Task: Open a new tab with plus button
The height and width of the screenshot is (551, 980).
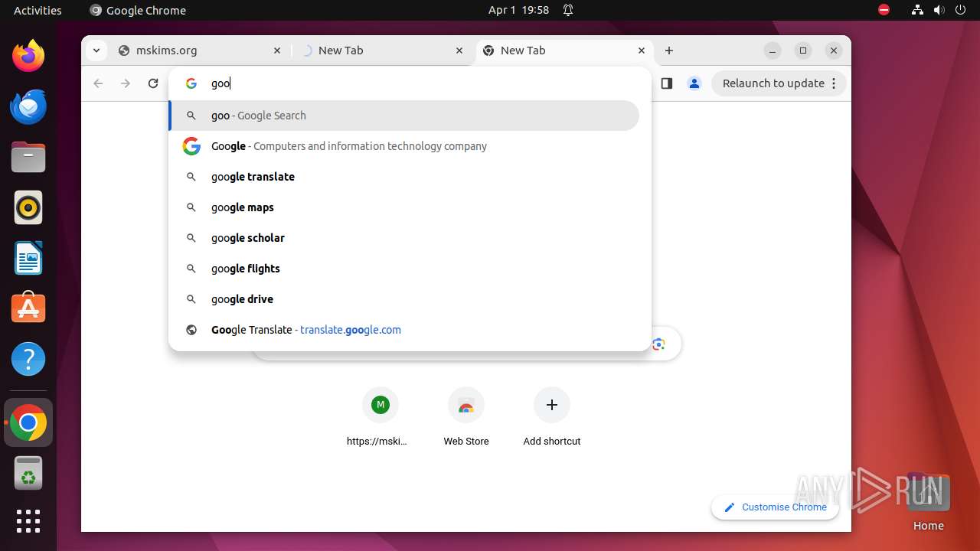Action: pyautogui.click(x=669, y=51)
